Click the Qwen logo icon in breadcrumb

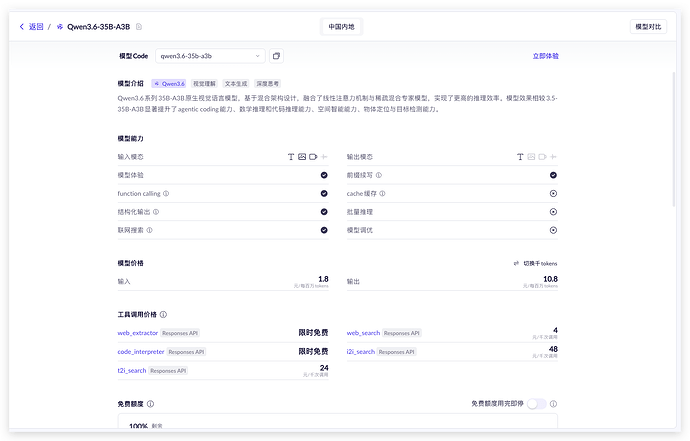coord(60,27)
